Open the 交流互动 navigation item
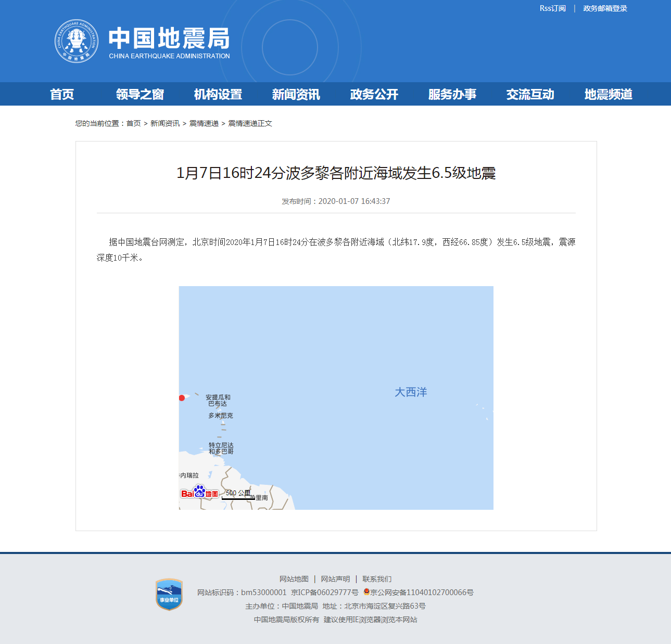 (x=530, y=94)
